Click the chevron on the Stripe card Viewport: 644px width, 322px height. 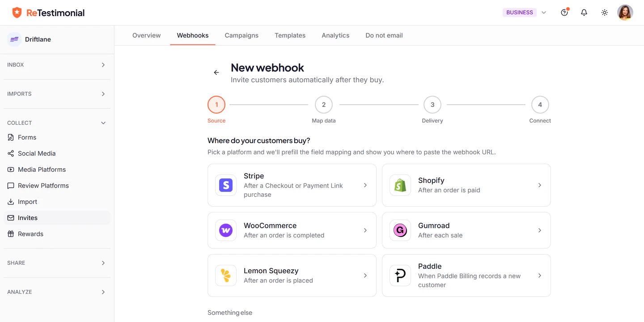tap(365, 185)
